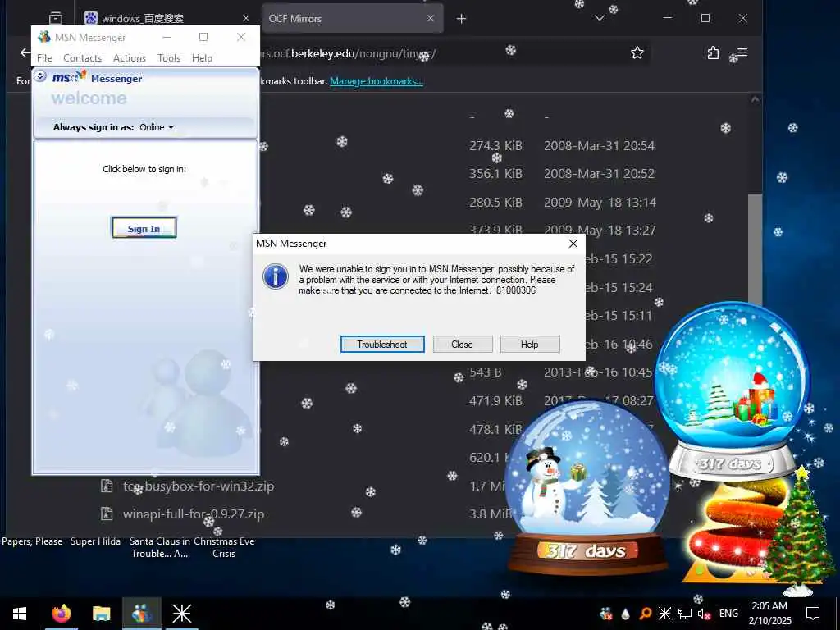Click the Troubleshoot button
This screenshot has width=840, height=630.
[x=382, y=345]
